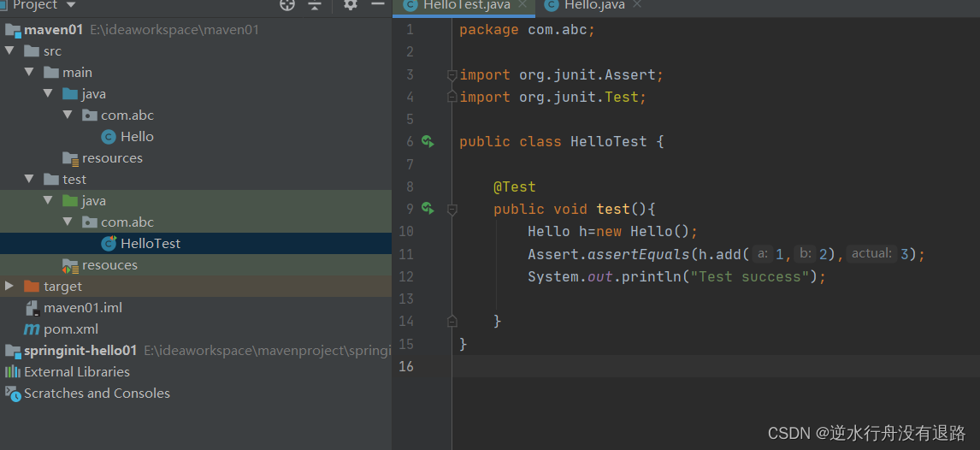Collapse the test folder arrow
The image size is (980, 450).
[x=29, y=179]
